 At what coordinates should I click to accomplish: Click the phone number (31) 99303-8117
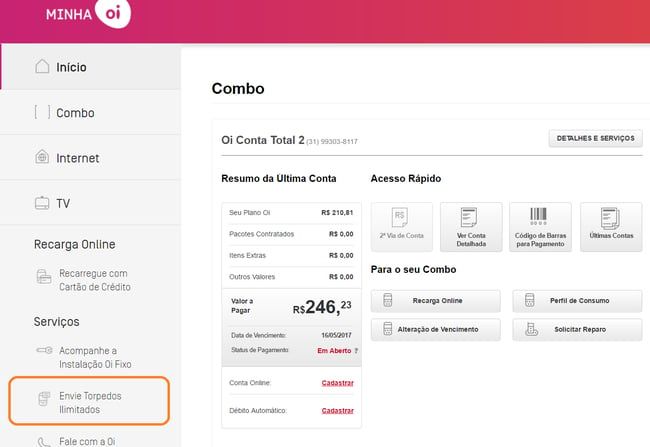(332, 142)
